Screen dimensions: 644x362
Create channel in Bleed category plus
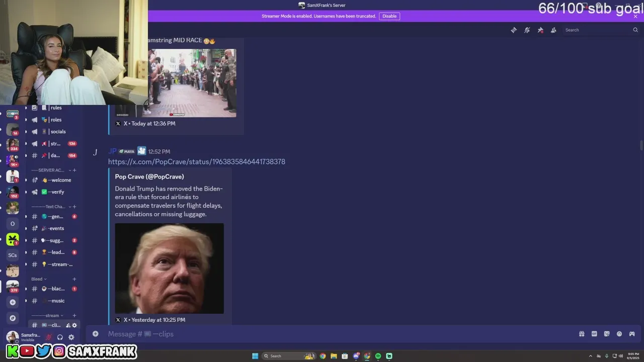[x=74, y=279]
